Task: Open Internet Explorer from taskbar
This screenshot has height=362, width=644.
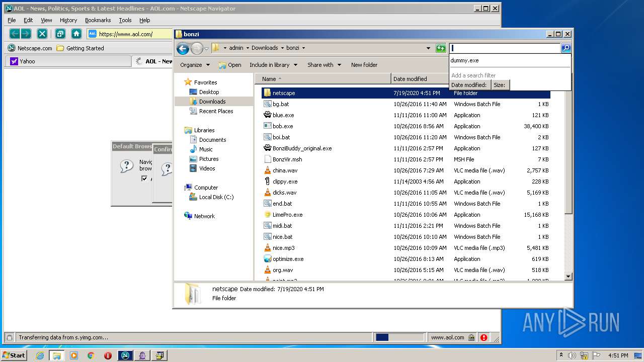Action: click(x=40, y=355)
